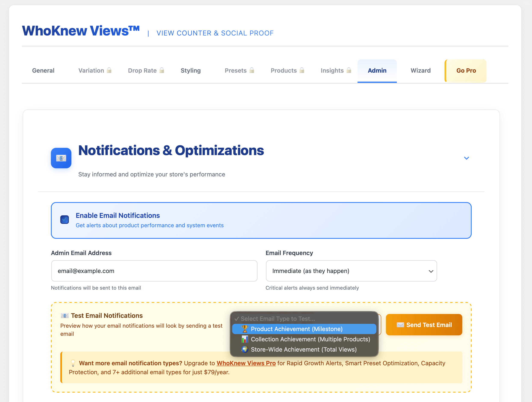This screenshot has width=532, height=402.
Task: Disable the Enable Email Notifications checkbox
Action: click(x=64, y=220)
